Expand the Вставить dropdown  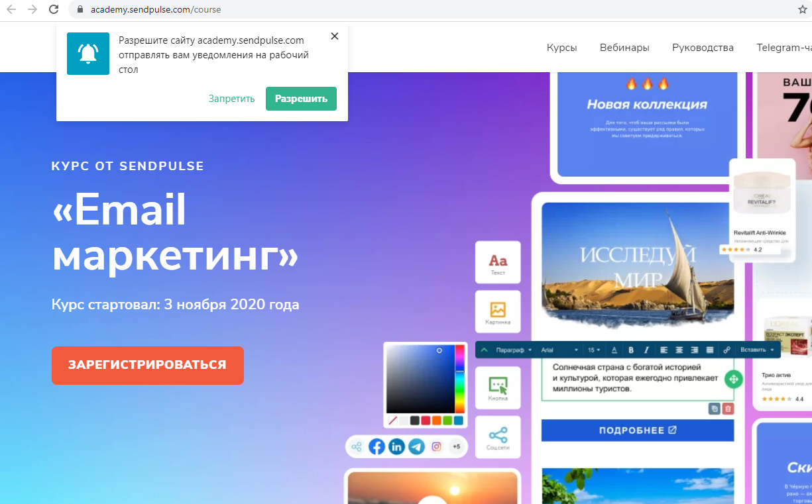pyautogui.click(x=757, y=350)
